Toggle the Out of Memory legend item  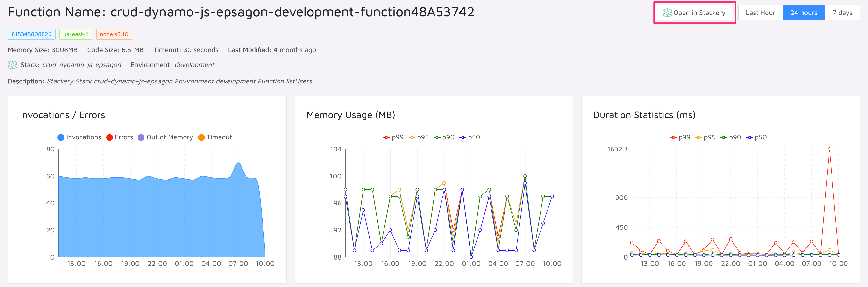pos(165,137)
